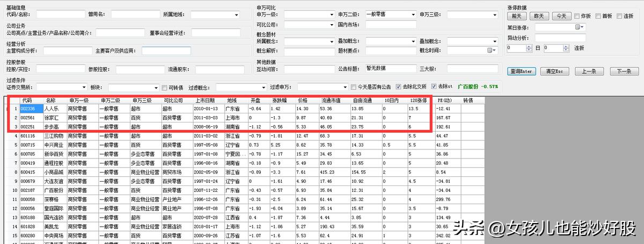Click the green 广百股份 -0.57% ticker text
The image size is (644, 244).
[478, 87]
